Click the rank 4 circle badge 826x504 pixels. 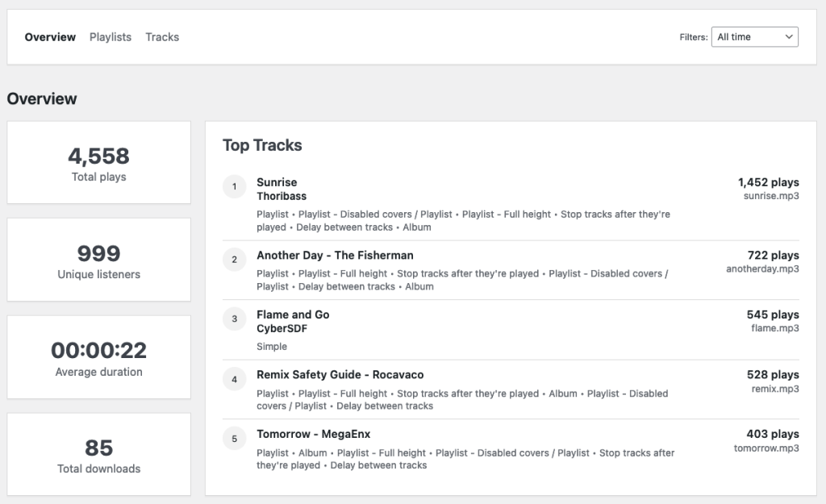click(235, 379)
